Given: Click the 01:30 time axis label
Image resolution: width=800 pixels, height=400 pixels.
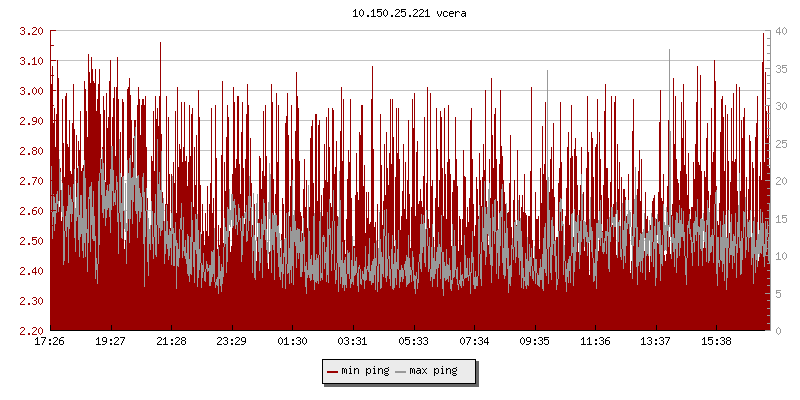Looking at the screenshot, I should 292,342.
